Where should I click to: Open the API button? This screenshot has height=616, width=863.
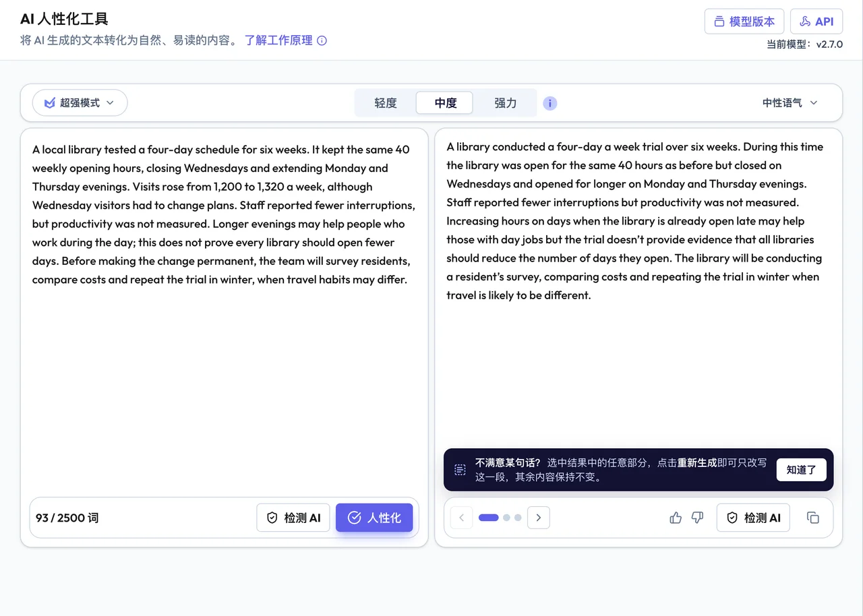[x=816, y=22]
